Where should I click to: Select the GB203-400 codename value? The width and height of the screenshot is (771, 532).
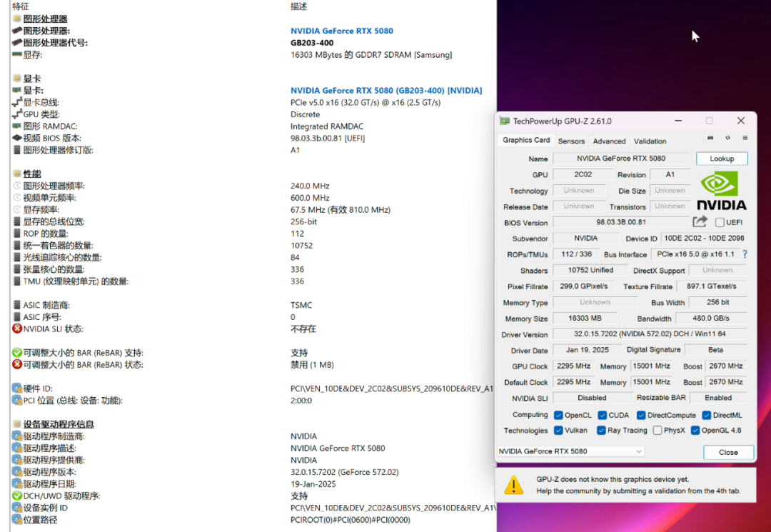click(x=312, y=43)
